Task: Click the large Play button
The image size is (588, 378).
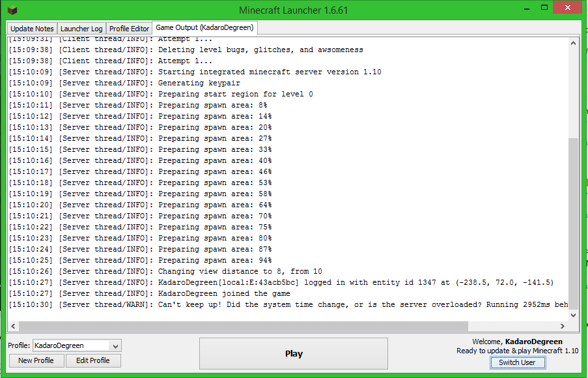Action: (x=294, y=354)
